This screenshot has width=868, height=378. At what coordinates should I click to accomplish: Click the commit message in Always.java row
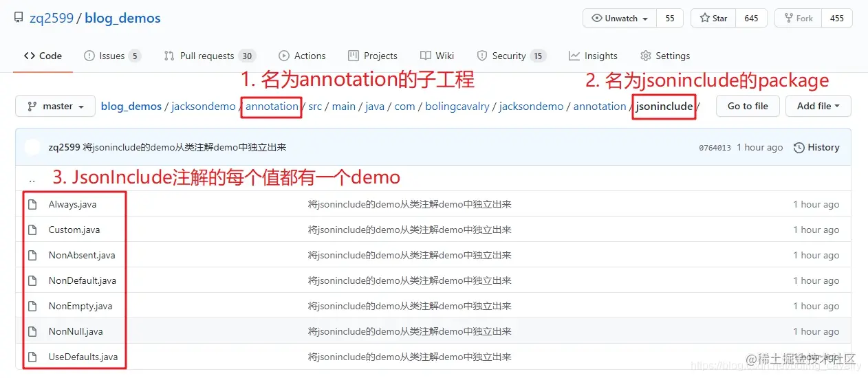click(x=409, y=204)
